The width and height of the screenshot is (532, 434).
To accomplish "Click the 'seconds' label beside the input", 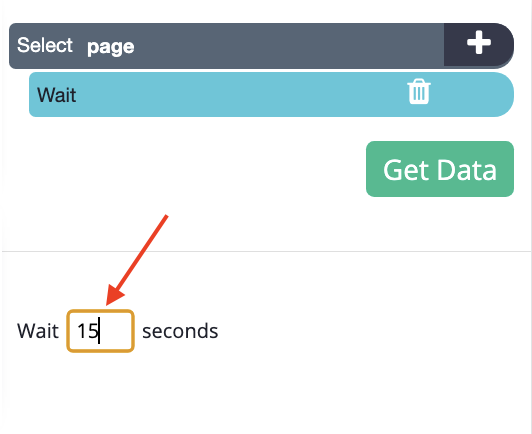I will coord(180,331).
